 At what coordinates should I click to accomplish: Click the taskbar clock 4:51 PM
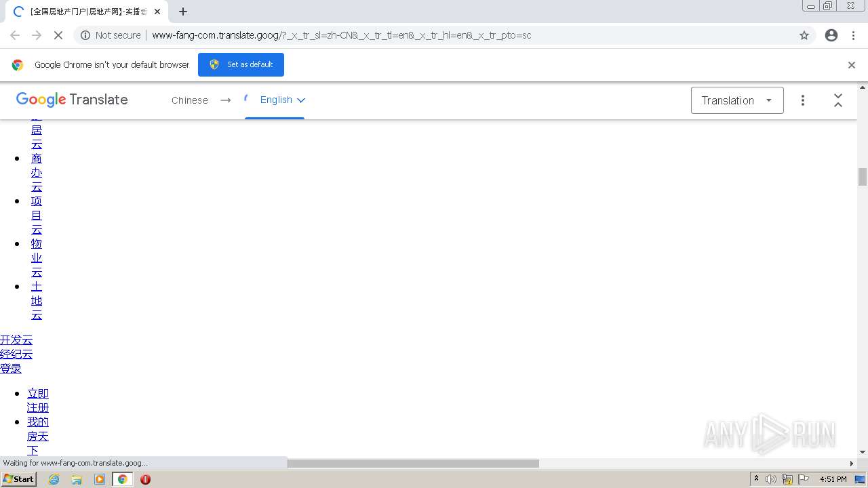[x=833, y=479]
